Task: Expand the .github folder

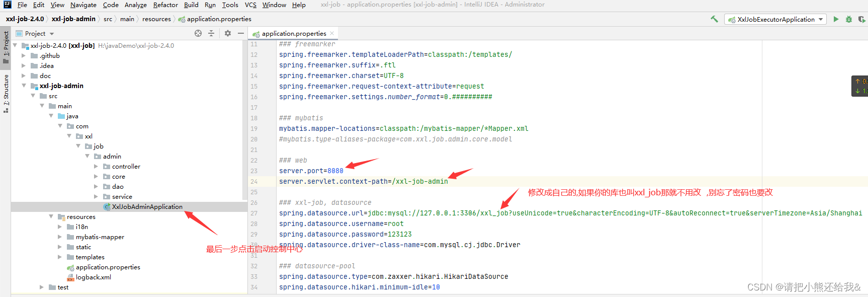Action: [x=24, y=55]
